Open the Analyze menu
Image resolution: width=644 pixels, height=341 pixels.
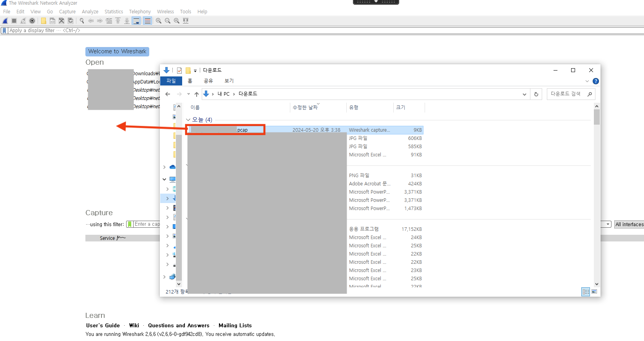click(90, 12)
